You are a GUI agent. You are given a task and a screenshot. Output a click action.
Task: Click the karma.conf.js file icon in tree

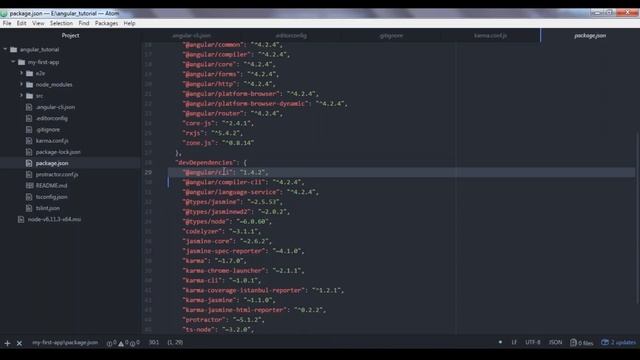[29, 140]
